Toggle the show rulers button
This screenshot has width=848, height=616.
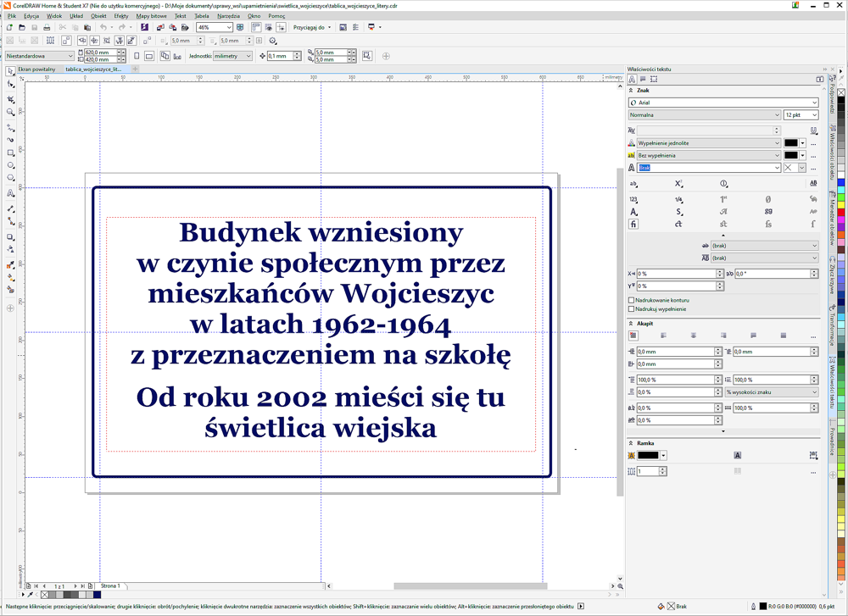click(256, 27)
